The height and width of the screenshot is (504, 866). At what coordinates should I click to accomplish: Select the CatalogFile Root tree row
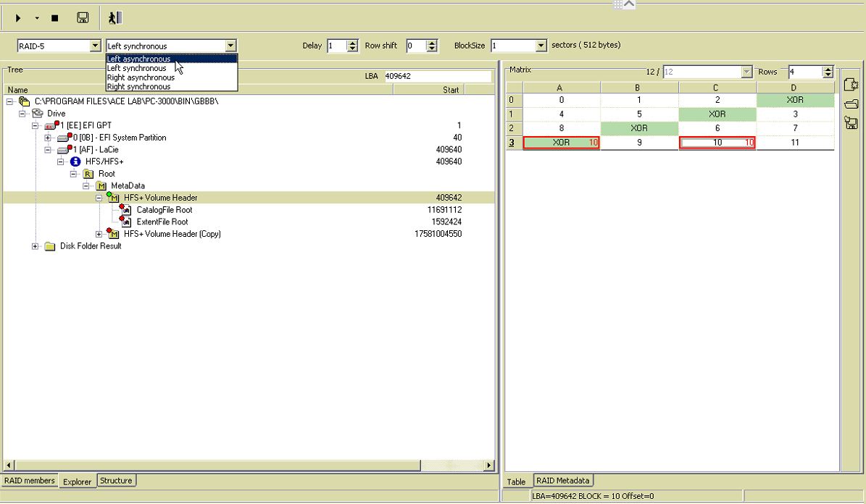249,210
